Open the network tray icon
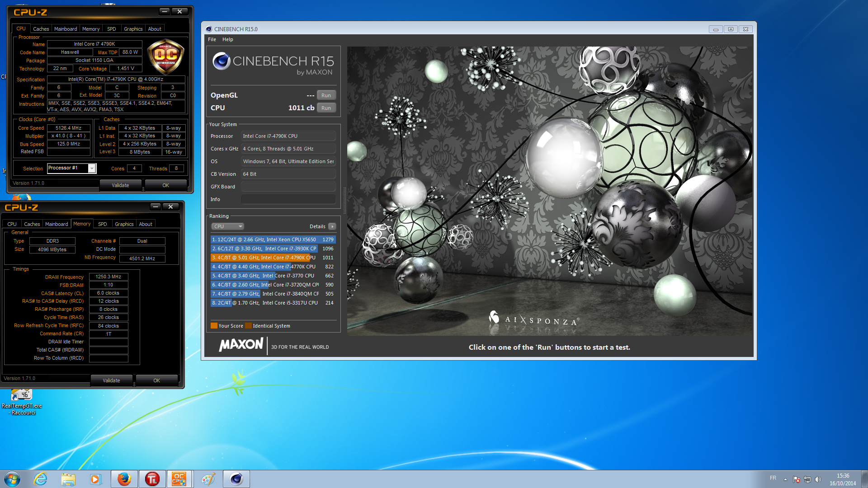Screen dimensions: 868x488 pyautogui.click(x=807, y=479)
